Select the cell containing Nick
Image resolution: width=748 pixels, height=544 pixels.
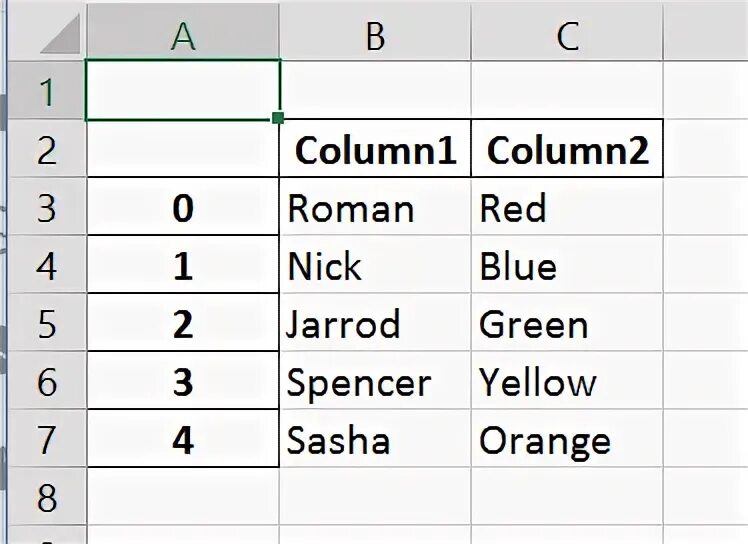click(375, 266)
